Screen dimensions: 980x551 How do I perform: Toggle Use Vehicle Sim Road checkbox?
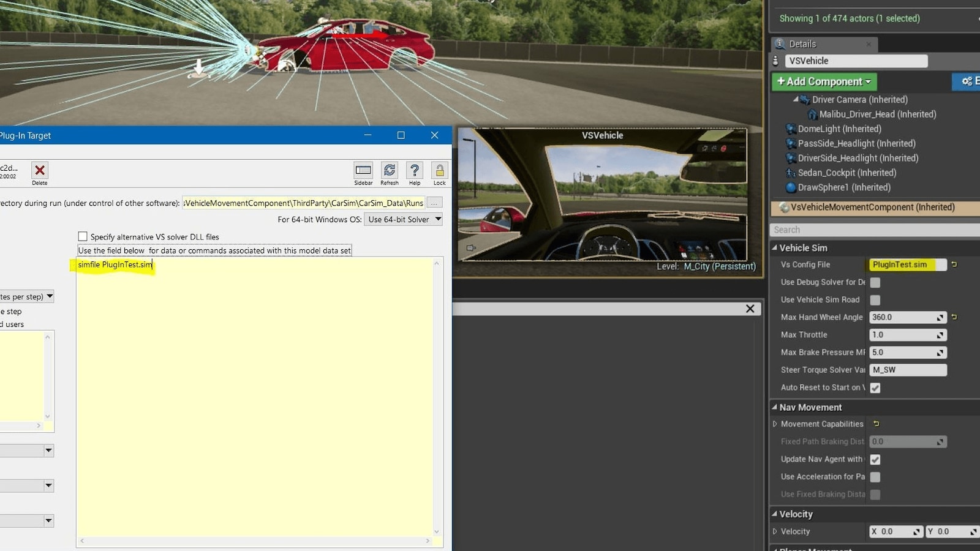pos(875,300)
